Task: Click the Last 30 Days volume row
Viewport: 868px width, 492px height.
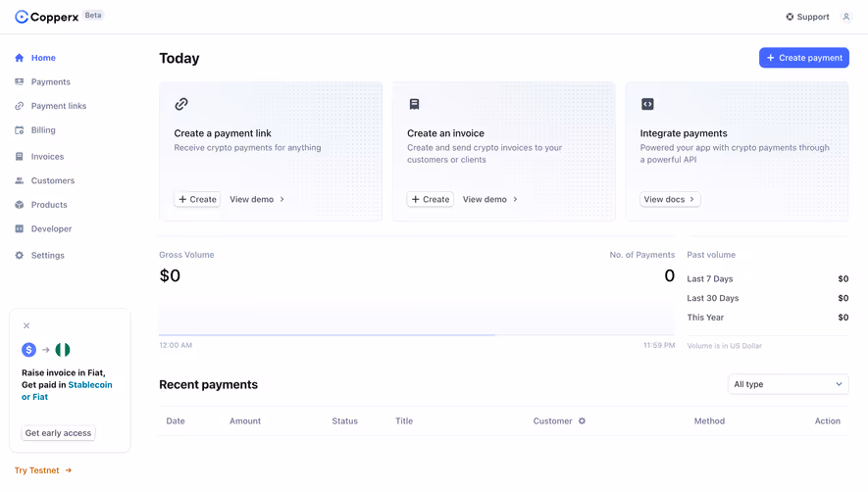Action: tap(767, 298)
